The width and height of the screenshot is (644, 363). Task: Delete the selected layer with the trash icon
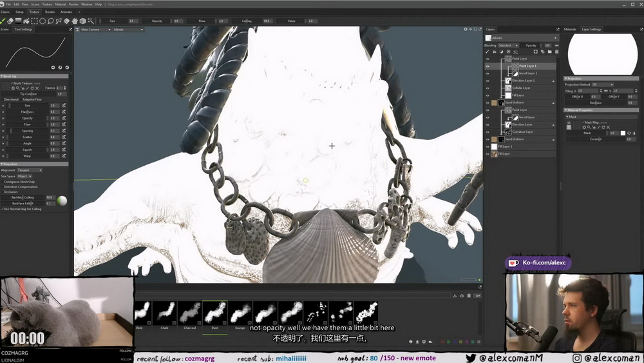click(x=556, y=52)
